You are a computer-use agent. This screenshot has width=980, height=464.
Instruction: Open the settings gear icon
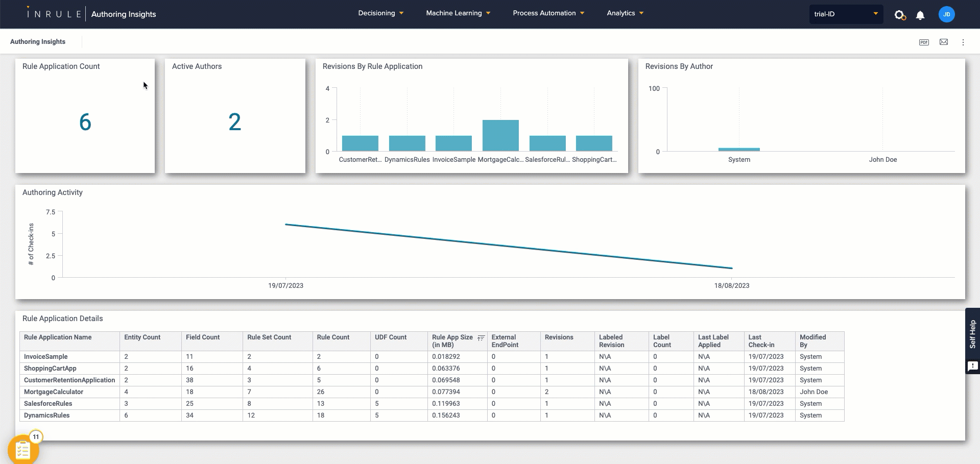point(900,15)
